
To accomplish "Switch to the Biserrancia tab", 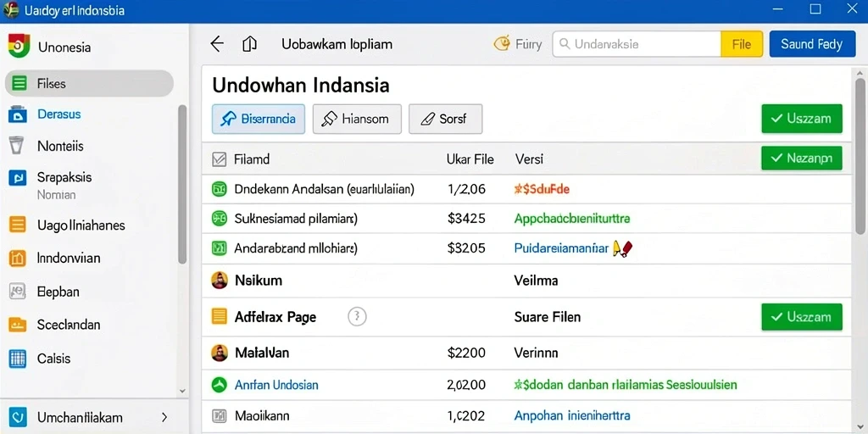I will click(x=259, y=119).
